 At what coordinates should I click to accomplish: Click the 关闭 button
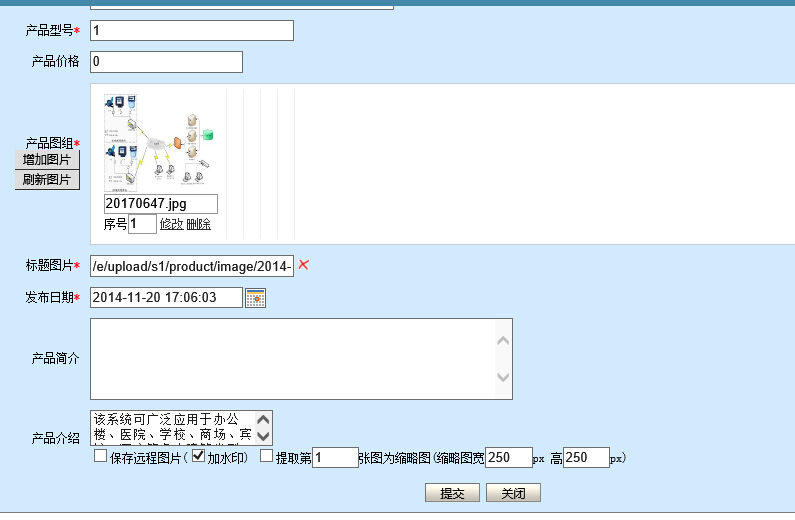click(513, 493)
